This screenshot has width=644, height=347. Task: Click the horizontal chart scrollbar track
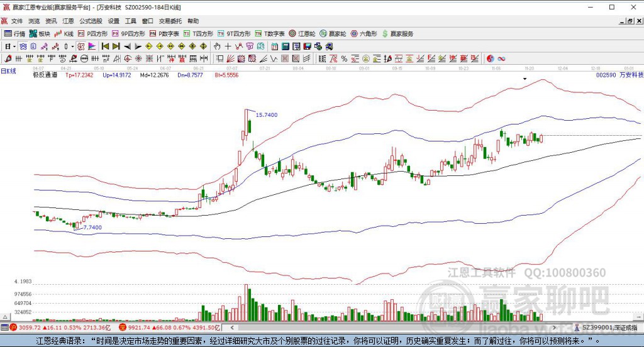pyautogui.click(x=392, y=328)
